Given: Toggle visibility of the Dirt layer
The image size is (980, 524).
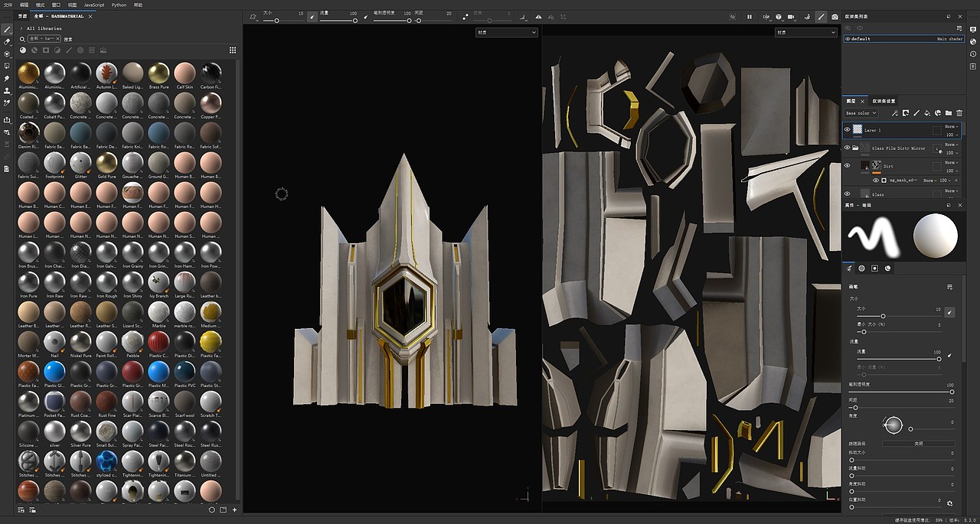Looking at the screenshot, I should click(847, 165).
